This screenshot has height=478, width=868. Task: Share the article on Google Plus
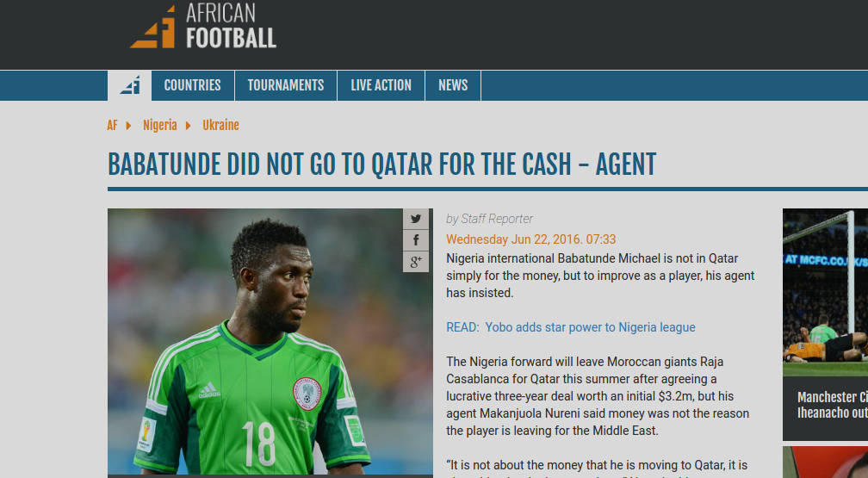coord(416,262)
